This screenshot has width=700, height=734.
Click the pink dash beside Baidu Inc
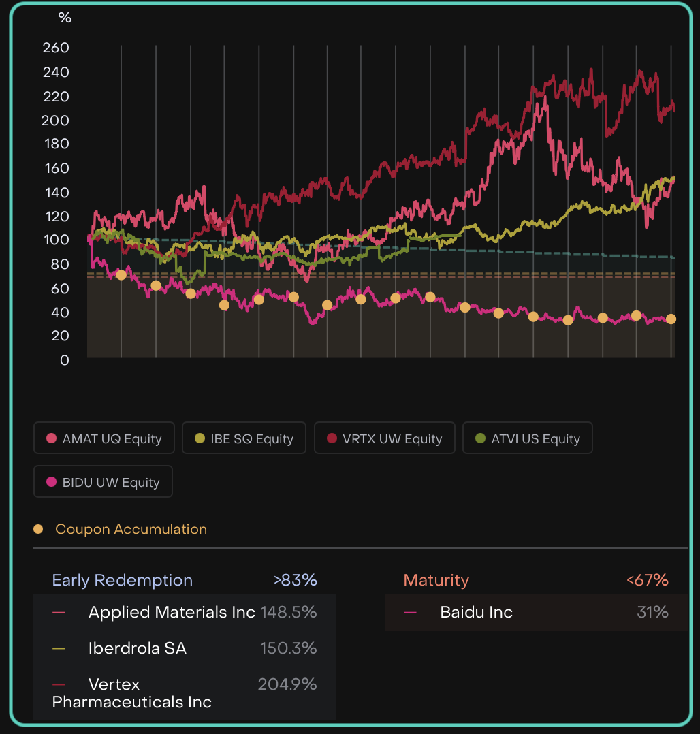coord(410,613)
